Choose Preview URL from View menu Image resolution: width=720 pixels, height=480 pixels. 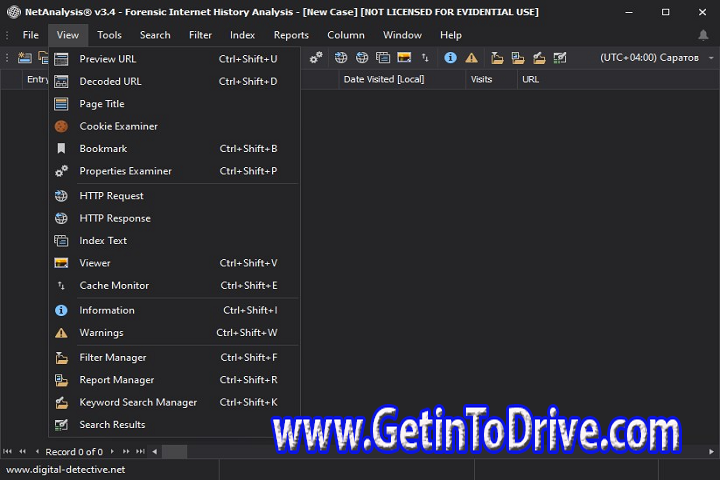point(174,59)
